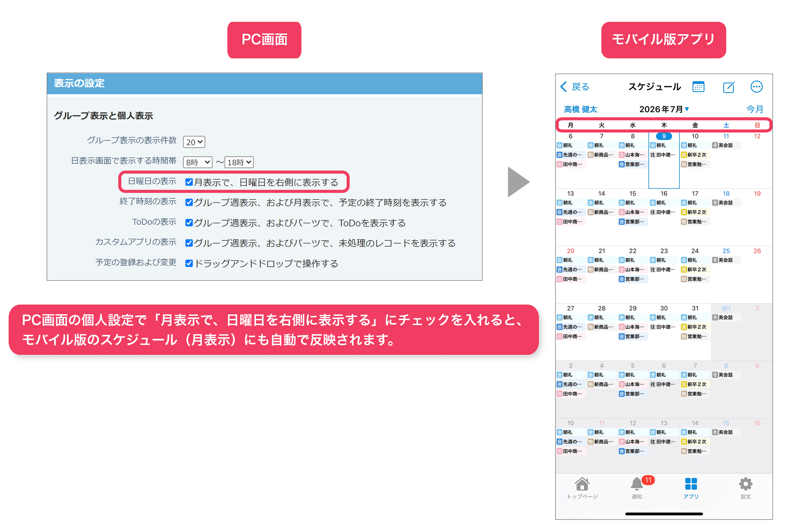This screenshot has width=812, height=532.
Task: Open the start time dropdown showing 8時
Action: pos(198,162)
